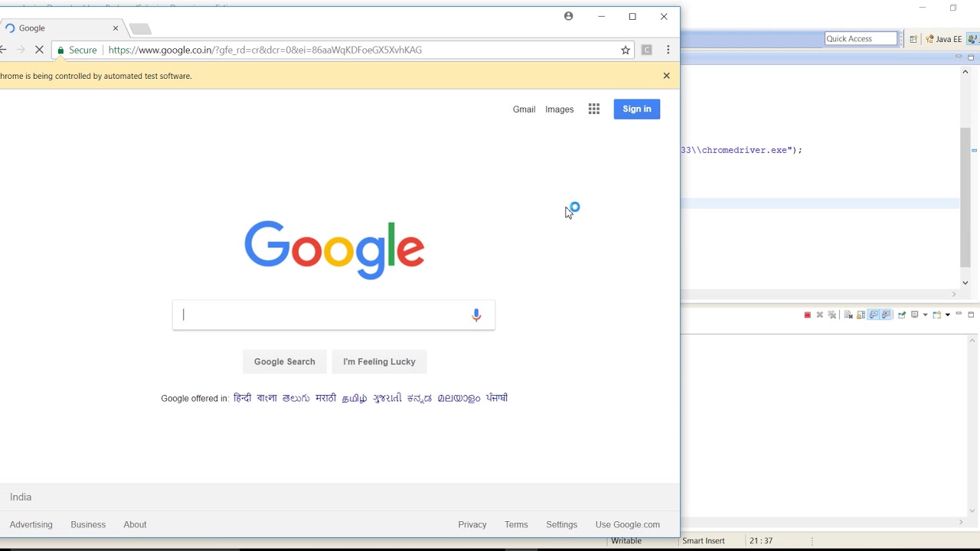Click the Google logo
Screen dimensions: 980x551
coord(335,250)
